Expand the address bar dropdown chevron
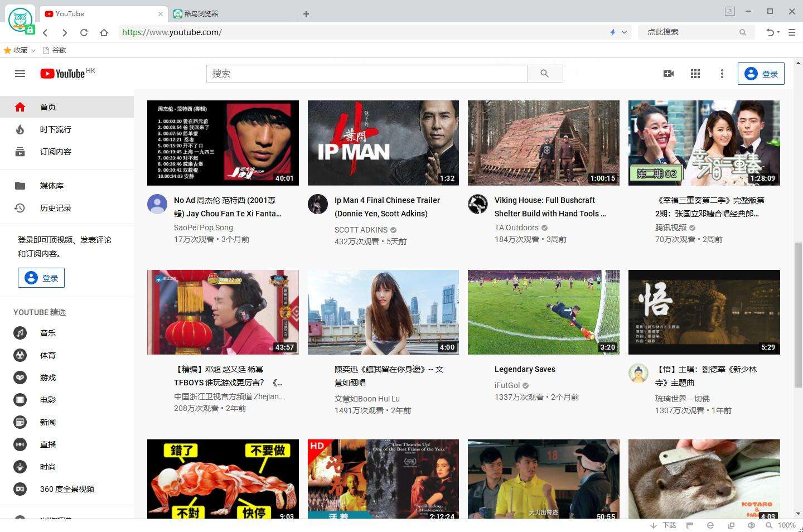The image size is (803, 532). pos(624,32)
